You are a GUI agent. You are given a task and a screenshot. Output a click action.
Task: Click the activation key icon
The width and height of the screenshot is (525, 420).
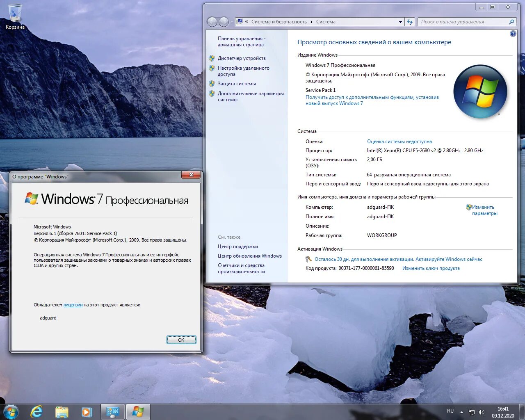pyautogui.click(x=308, y=259)
